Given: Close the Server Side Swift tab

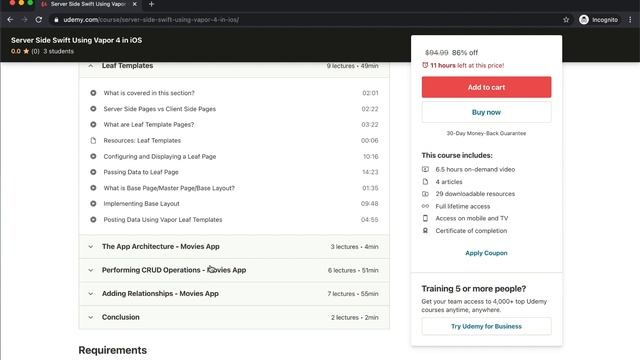Looking at the screenshot, I should (x=135, y=4).
